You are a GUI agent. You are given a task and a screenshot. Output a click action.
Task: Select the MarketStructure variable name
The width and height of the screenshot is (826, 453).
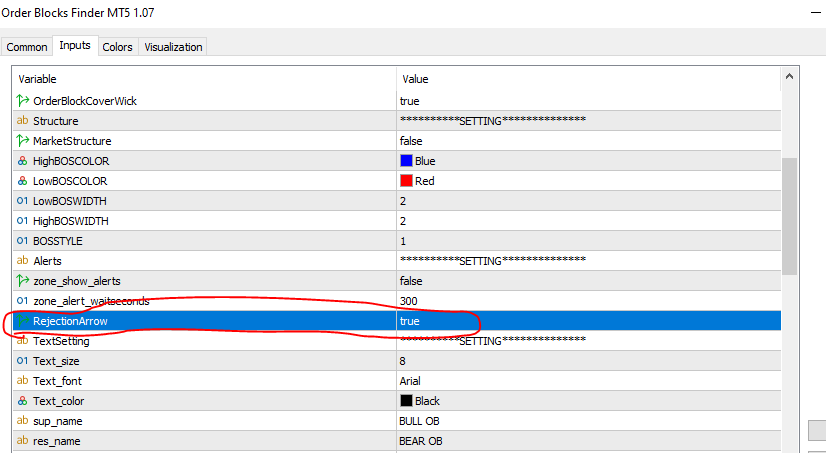point(72,141)
